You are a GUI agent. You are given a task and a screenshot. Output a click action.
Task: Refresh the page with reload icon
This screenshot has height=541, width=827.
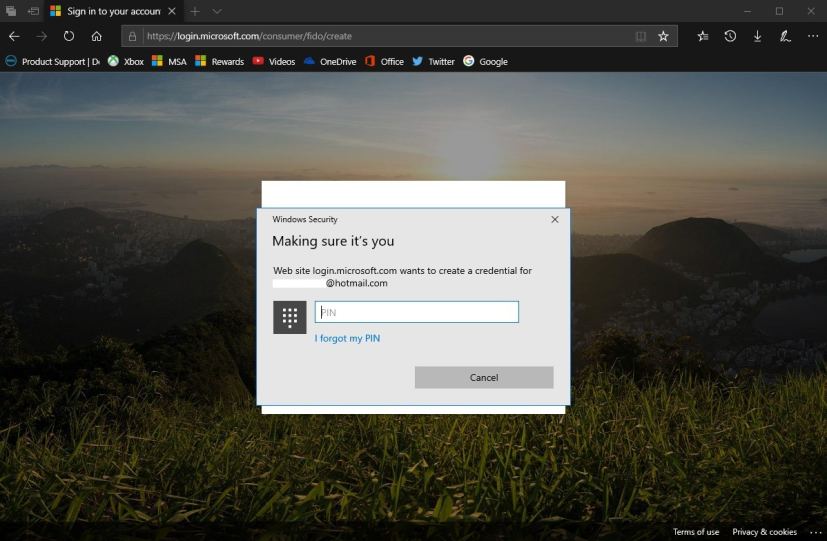point(69,36)
